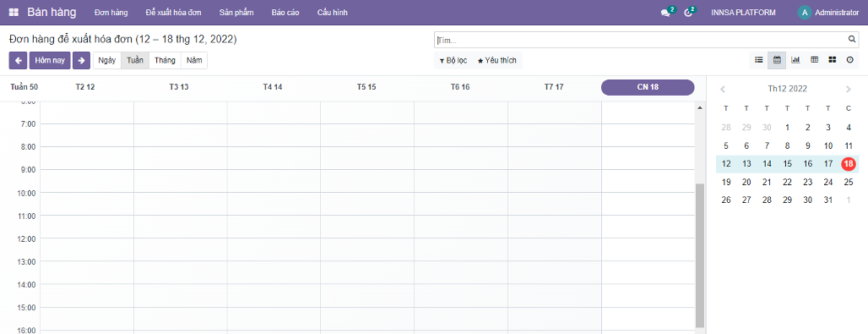Select day 27 in mini calendar

tap(746, 200)
